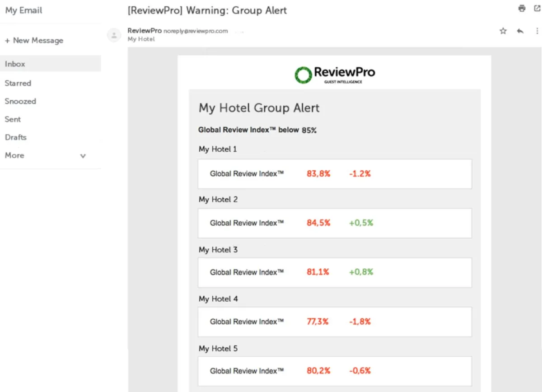Open the three-dot message options menu

(537, 31)
